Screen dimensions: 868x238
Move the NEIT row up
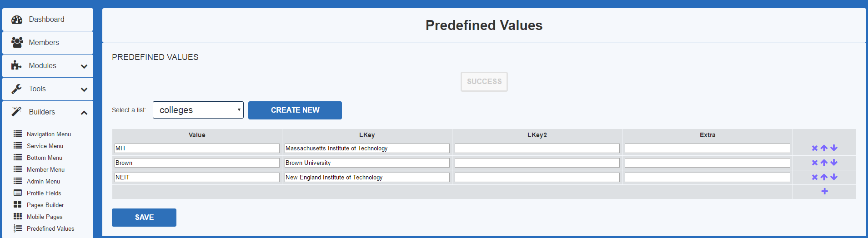824,177
